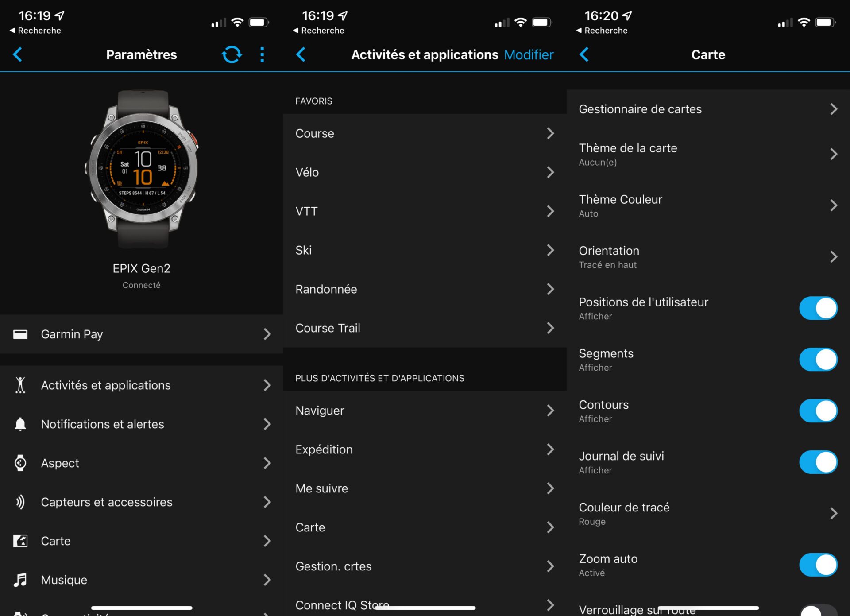This screenshot has width=850, height=616.
Task: Tap Tracé en haut orientation value
Action: [x=607, y=265]
